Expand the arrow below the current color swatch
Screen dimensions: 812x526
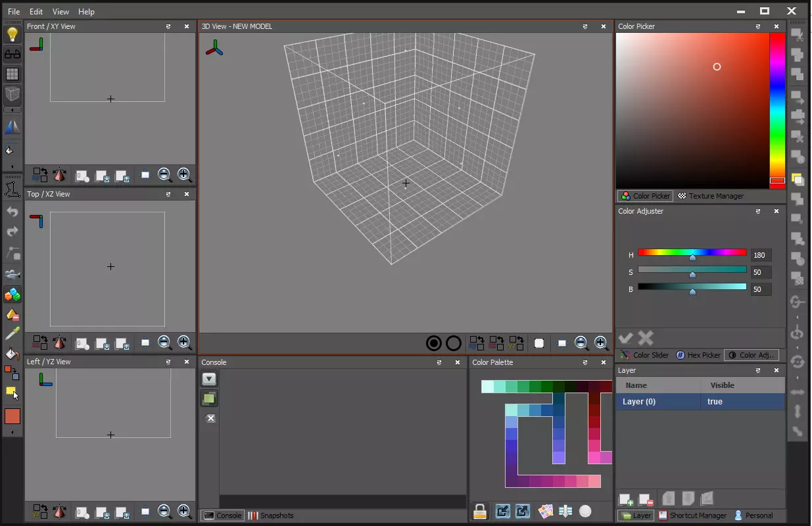[12, 432]
